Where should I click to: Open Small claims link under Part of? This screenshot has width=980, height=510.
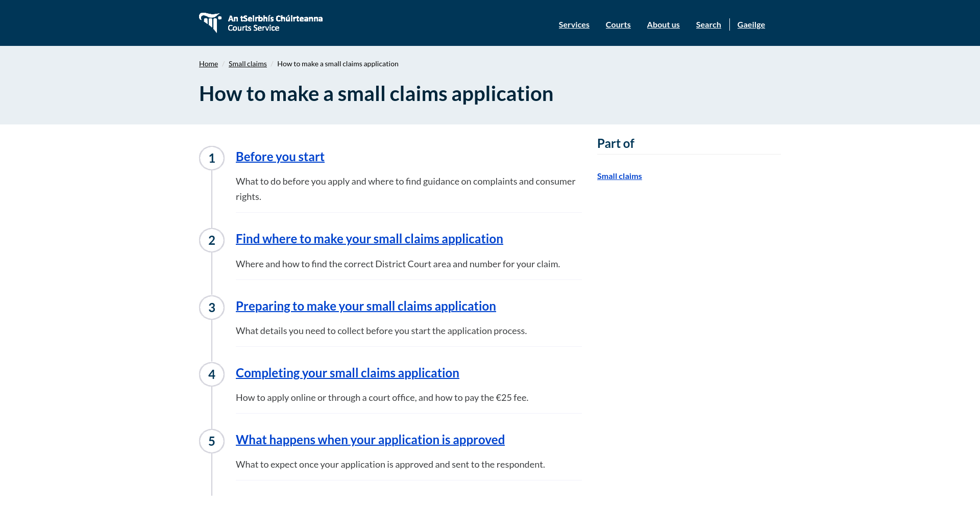pyautogui.click(x=620, y=176)
